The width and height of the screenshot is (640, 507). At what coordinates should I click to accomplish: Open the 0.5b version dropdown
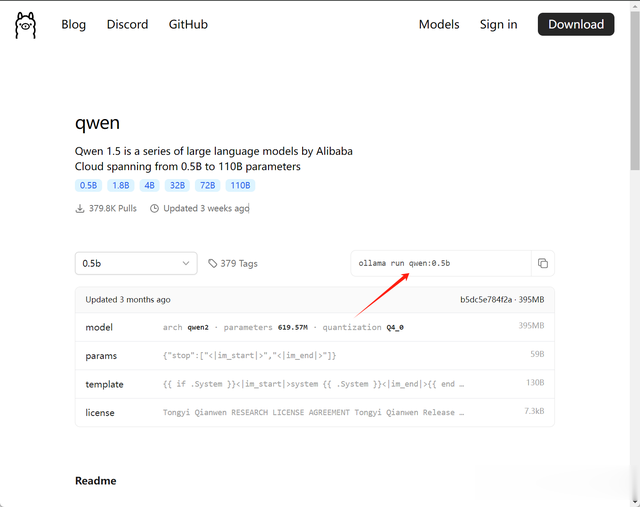click(x=136, y=263)
